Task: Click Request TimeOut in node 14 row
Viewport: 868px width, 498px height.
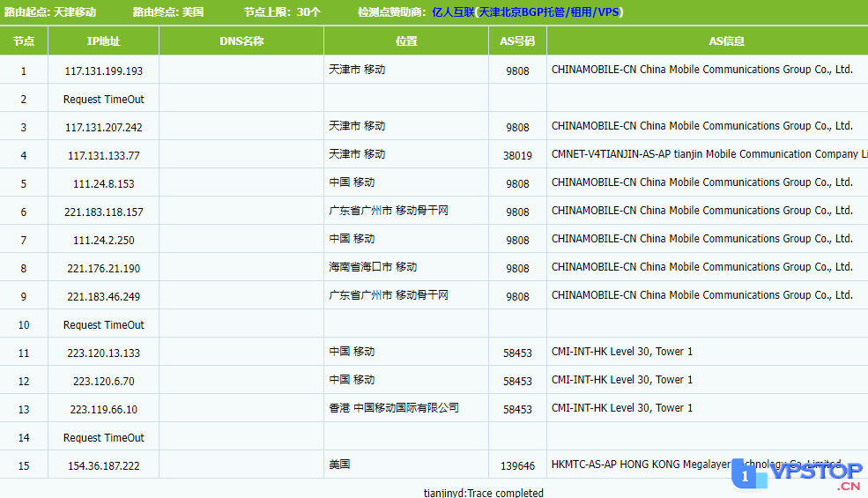Action: coord(103,438)
